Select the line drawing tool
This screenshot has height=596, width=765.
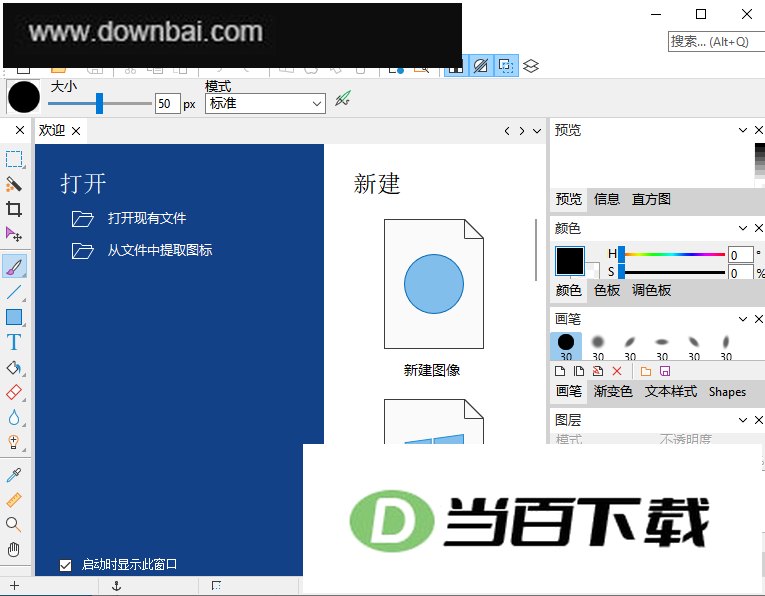[14, 292]
